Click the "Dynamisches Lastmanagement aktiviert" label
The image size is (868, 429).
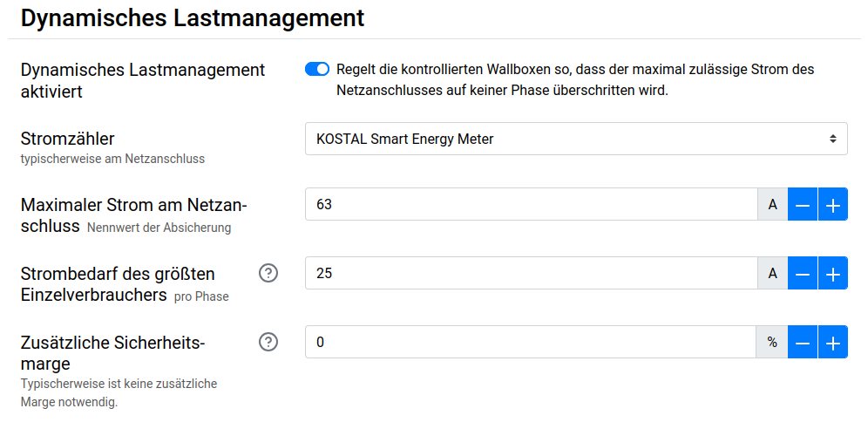coord(142,80)
